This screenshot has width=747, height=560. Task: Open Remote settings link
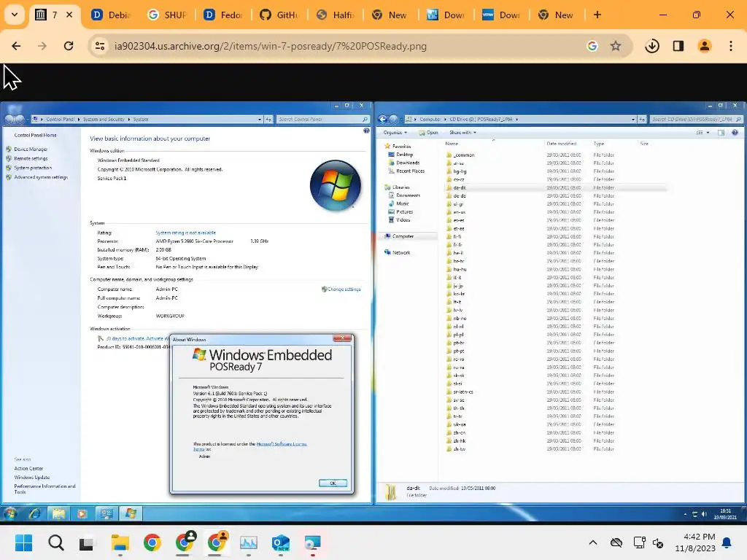[31, 158]
